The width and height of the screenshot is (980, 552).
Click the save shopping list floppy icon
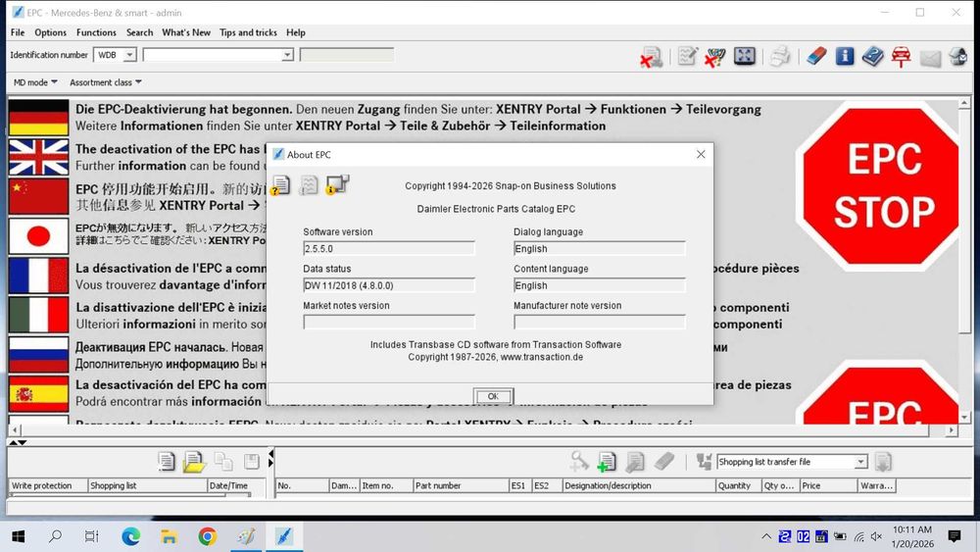coord(251,462)
